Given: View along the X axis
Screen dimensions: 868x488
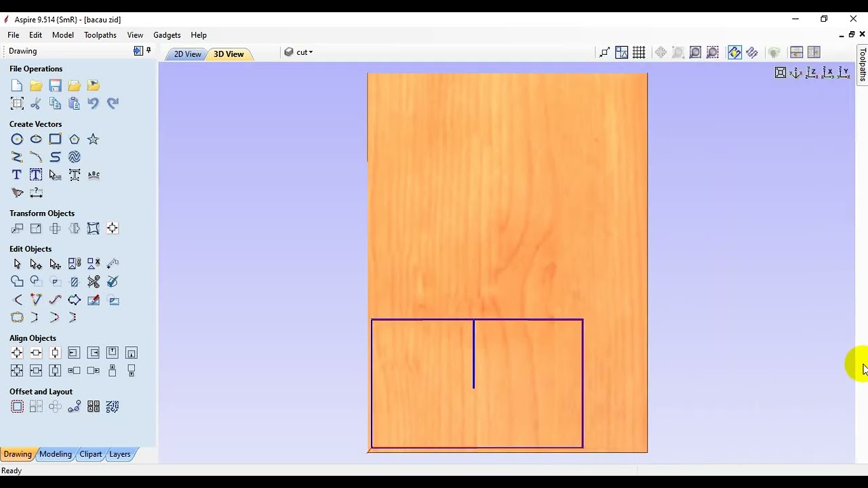Looking at the screenshot, I should pos(828,73).
